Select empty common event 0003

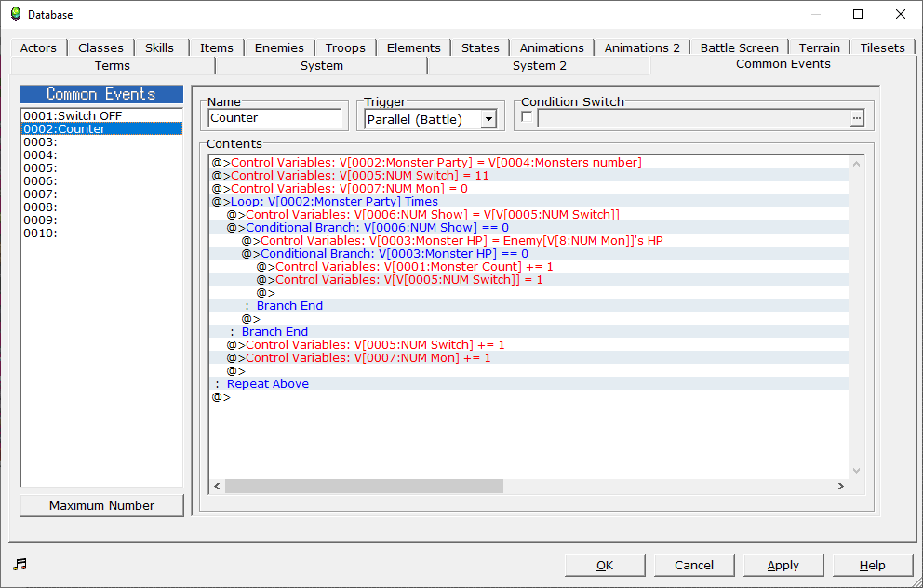[x=101, y=141]
